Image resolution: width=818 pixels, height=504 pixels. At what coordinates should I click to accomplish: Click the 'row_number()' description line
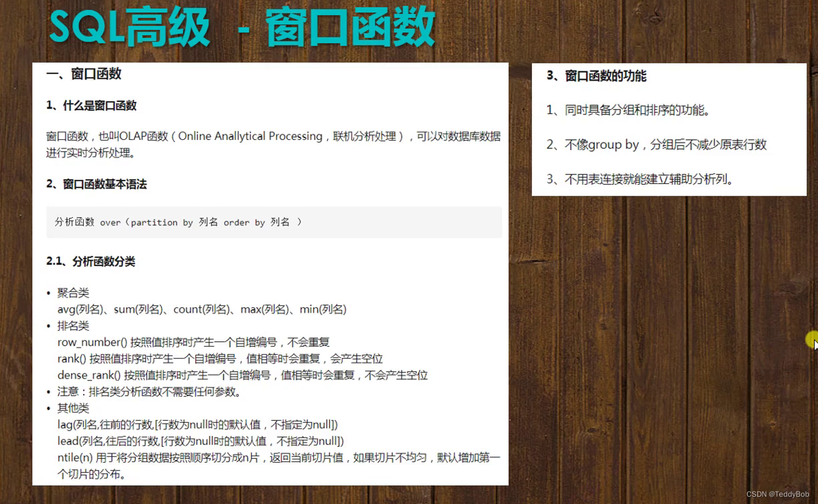tap(193, 342)
